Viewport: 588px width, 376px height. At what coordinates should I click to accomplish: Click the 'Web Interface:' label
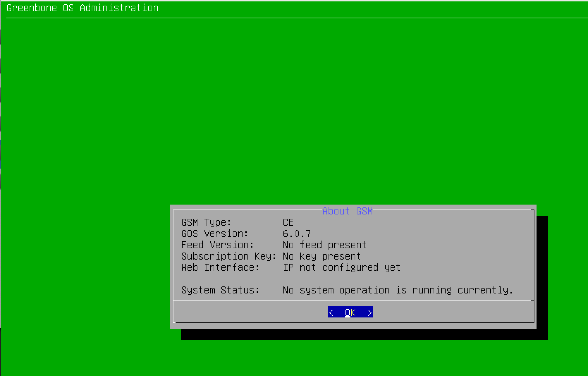[x=220, y=268]
